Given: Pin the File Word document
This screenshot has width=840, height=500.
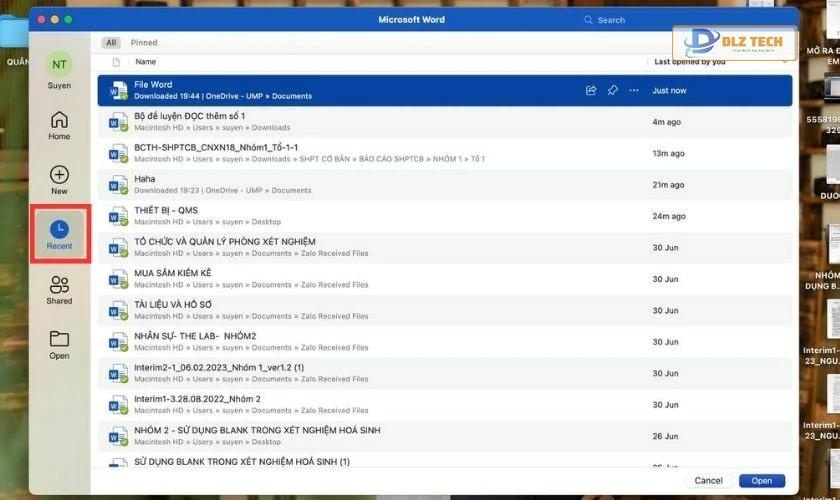Looking at the screenshot, I should (612, 90).
